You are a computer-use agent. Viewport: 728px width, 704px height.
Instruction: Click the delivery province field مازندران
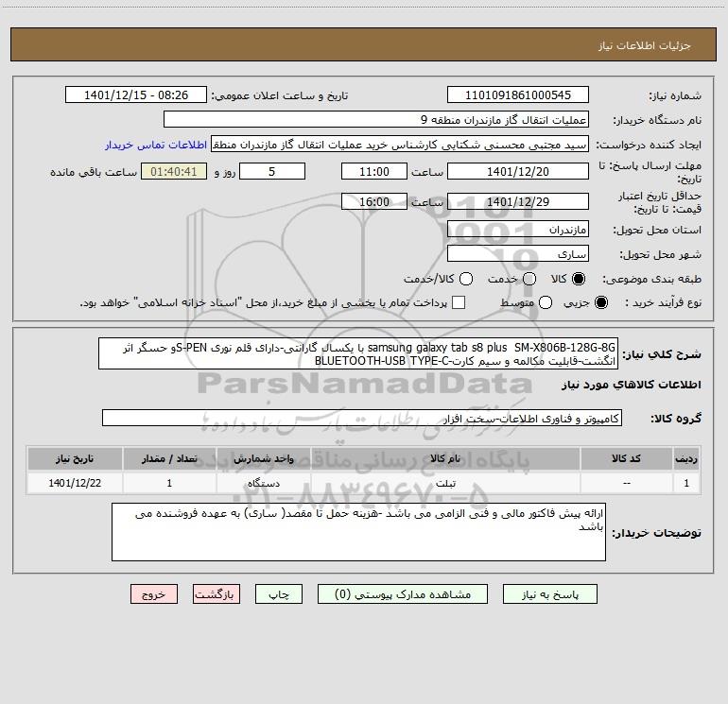518,230
